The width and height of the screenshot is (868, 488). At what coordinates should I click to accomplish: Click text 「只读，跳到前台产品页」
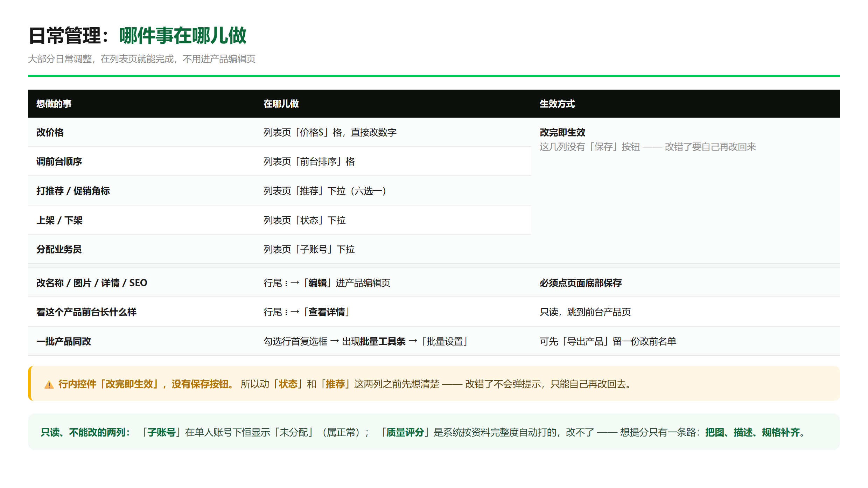click(585, 312)
